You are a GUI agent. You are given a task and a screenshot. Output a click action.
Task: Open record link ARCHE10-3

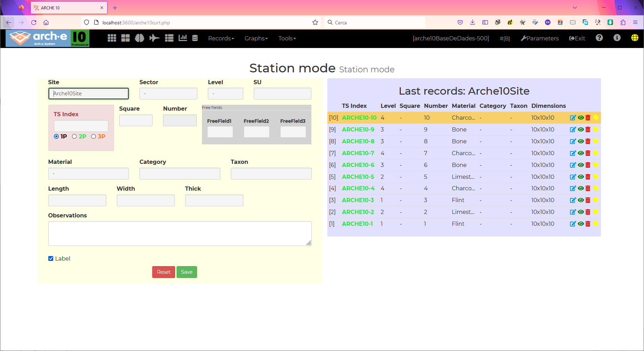pos(358,200)
